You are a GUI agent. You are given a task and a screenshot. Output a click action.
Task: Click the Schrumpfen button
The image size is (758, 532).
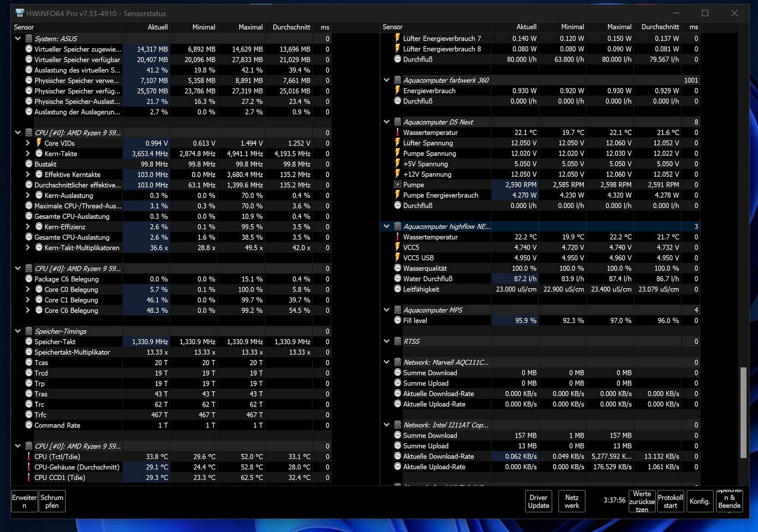tap(52, 501)
